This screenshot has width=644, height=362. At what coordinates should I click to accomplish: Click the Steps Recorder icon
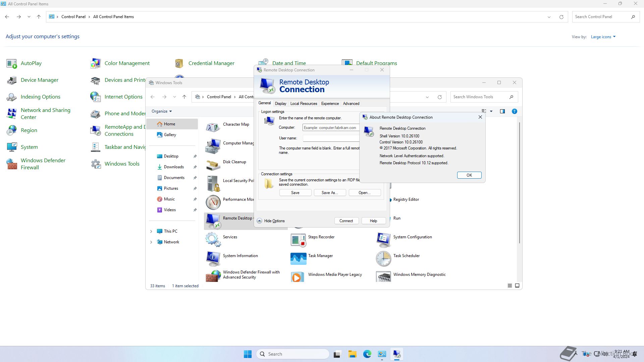pos(298,239)
